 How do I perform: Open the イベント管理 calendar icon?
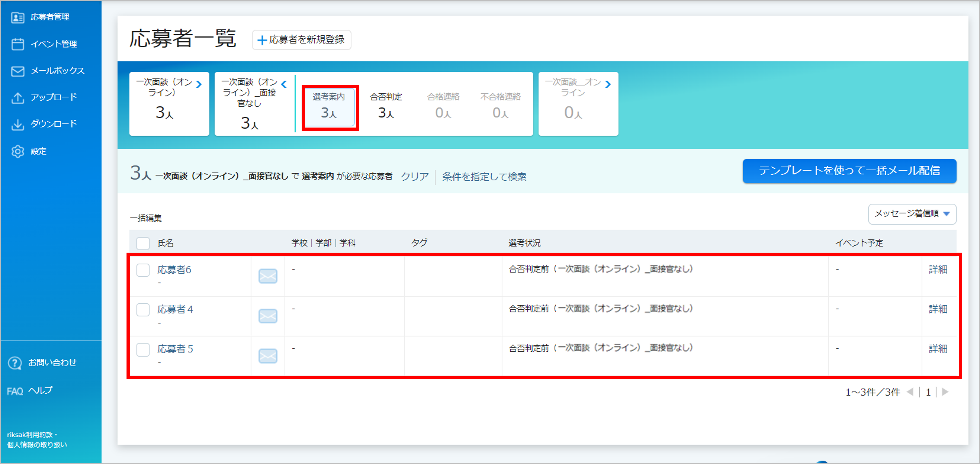[x=18, y=44]
